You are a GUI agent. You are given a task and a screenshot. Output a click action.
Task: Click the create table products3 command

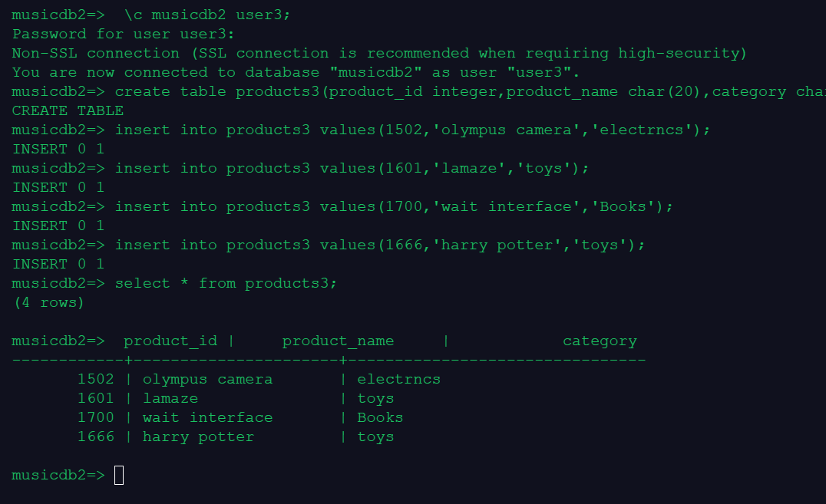pos(469,91)
